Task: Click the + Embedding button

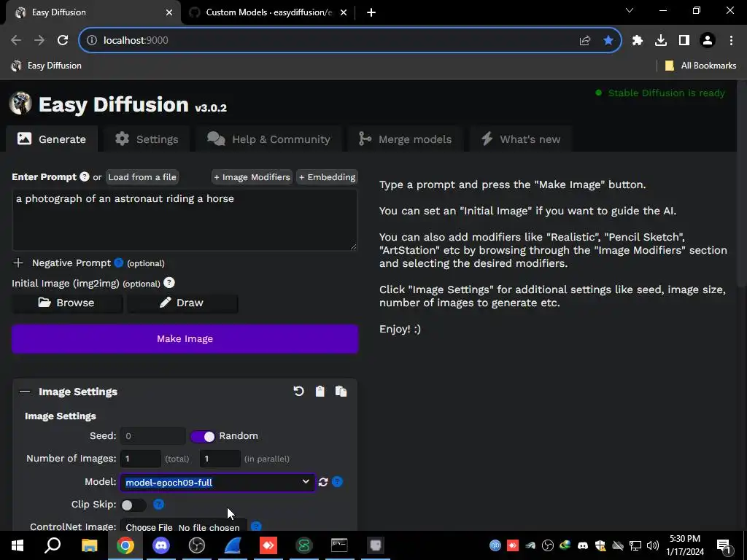Action: [328, 177]
